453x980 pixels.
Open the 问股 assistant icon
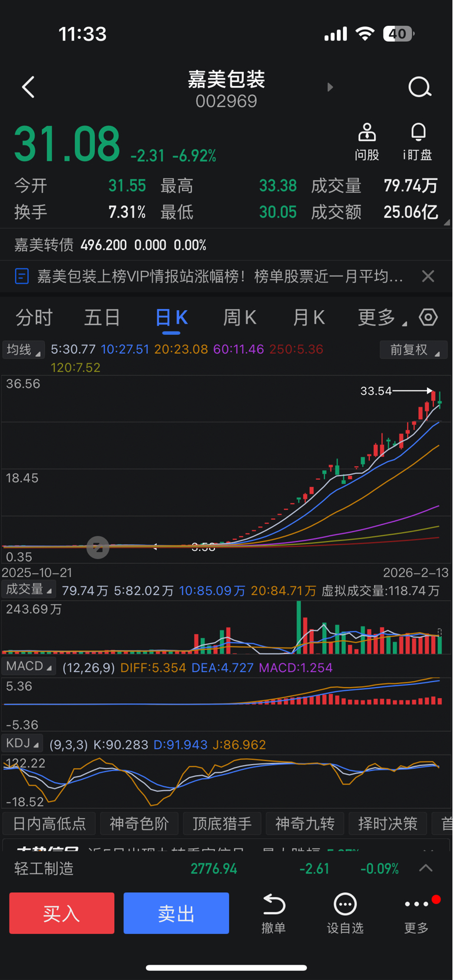click(367, 132)
